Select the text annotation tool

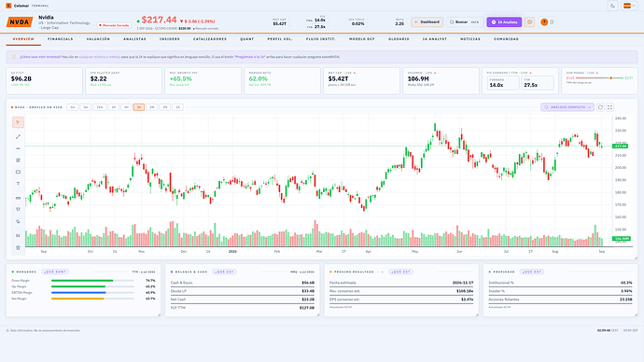(18, 184)
